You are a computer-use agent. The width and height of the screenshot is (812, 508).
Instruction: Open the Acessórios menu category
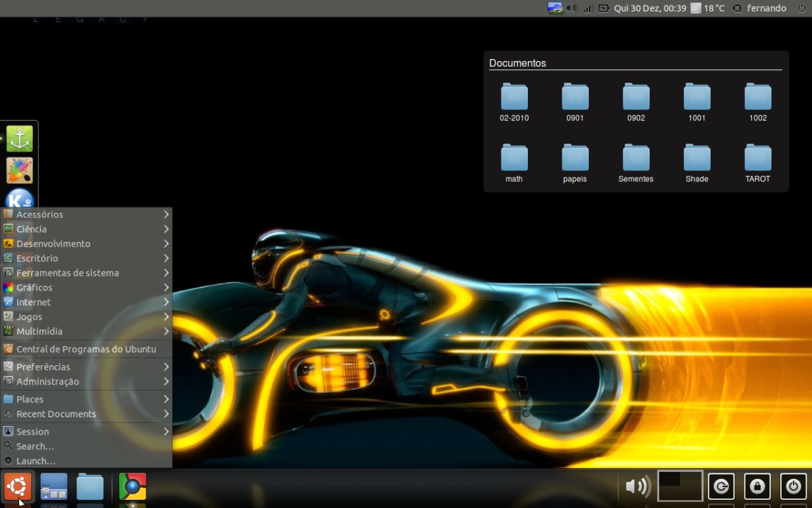click(86, 214)
